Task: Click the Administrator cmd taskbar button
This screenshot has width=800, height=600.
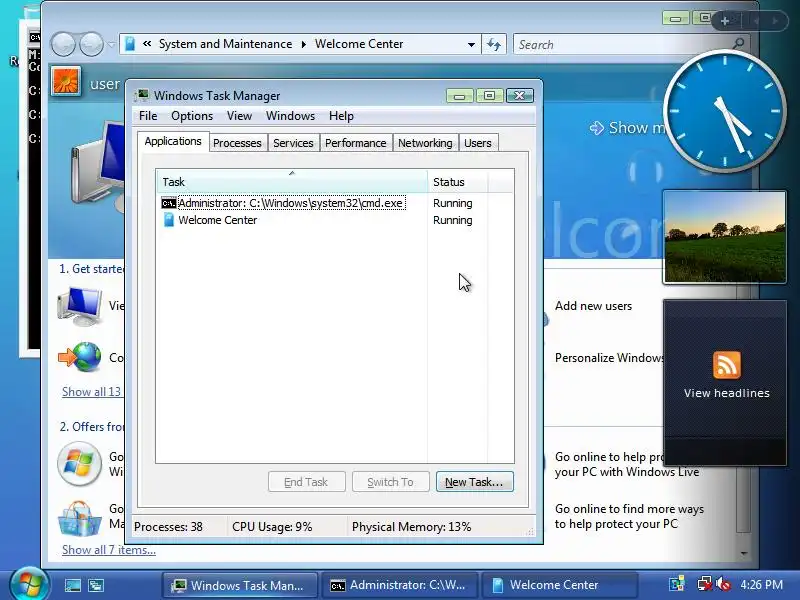Action: click(399, 585)
